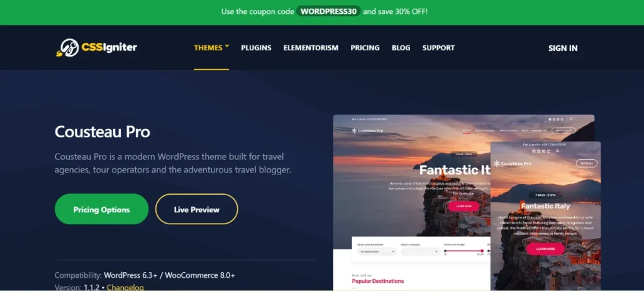Open the Plugins menu item

(x=256, y=48)
